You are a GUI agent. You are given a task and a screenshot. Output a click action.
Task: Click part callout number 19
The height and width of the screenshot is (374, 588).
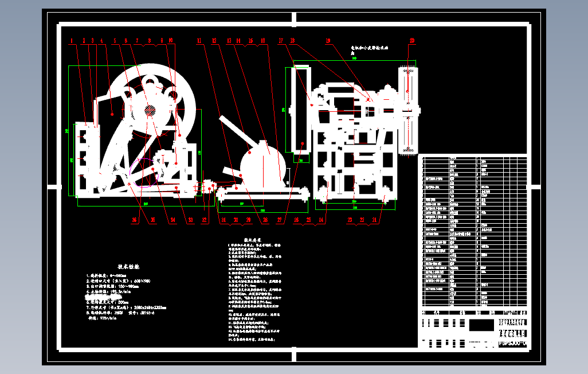[328, 41]
